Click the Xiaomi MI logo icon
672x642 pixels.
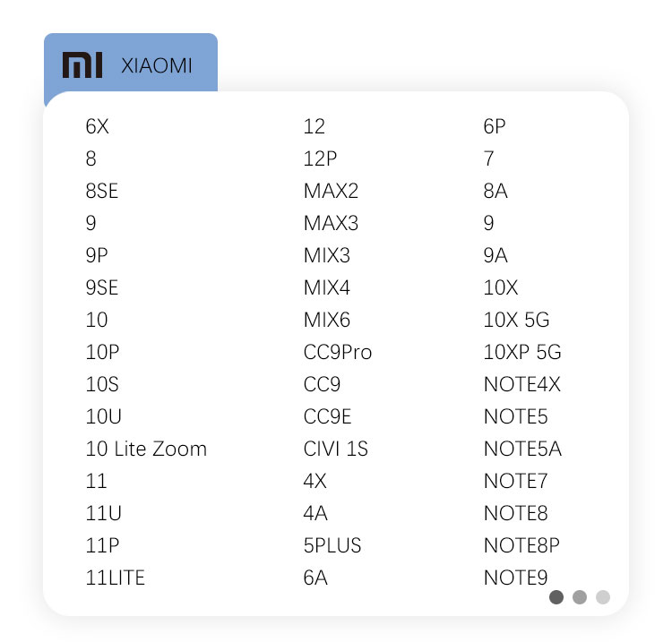pos(84,64)
